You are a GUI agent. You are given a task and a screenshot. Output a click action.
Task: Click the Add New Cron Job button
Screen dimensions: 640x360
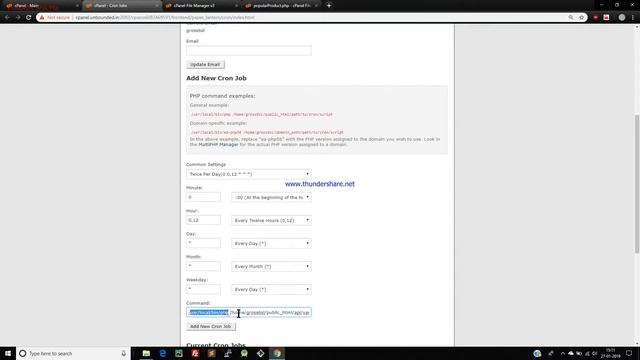(211, 327)
